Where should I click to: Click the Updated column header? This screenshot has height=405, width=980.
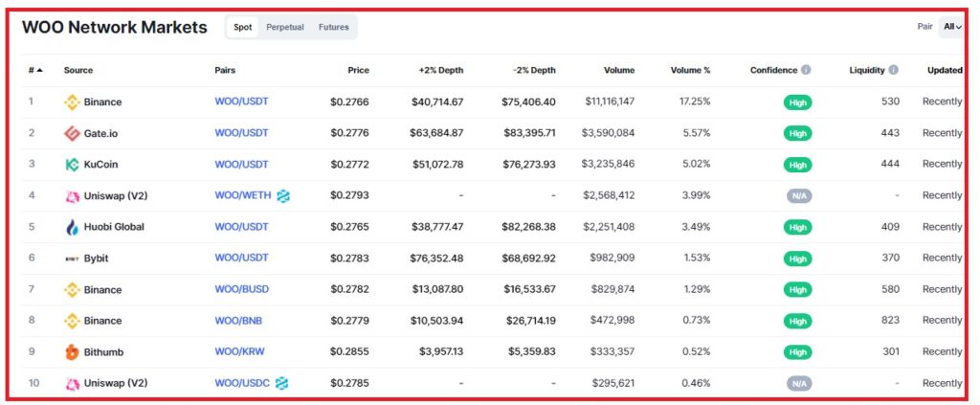pyautogui.click(x=945, y=70)
